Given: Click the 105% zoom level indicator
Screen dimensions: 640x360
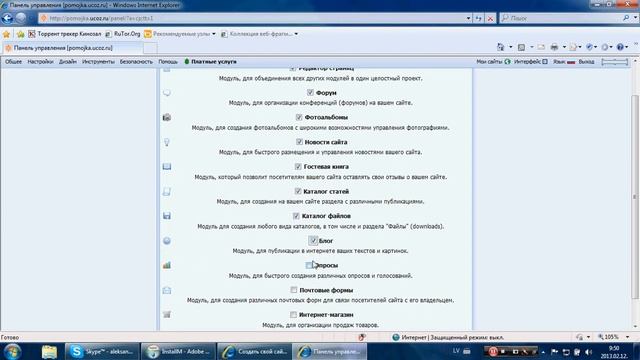Looking at the screenshot, I should tap(609, 337).
